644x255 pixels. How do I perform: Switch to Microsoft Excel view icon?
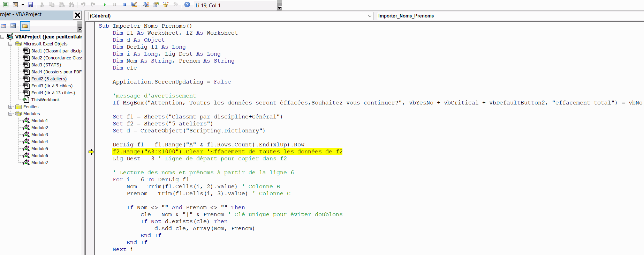click(x=6, y=5)
